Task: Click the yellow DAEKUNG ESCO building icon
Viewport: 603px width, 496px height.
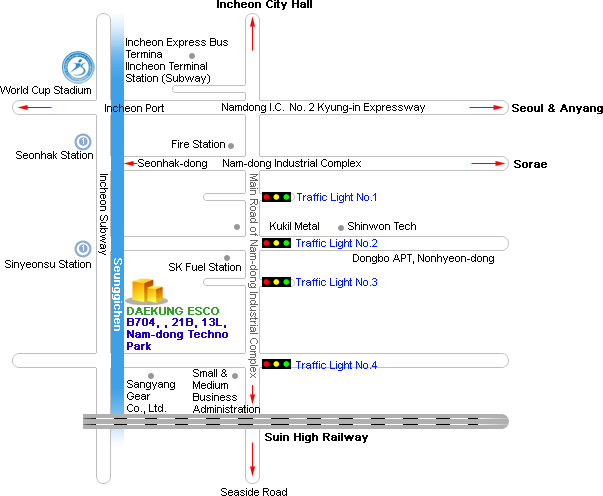Action: point(147,291)
